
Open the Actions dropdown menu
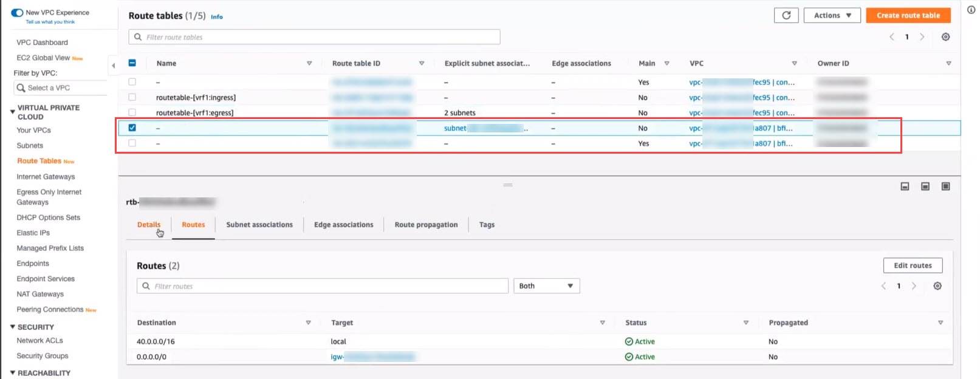[832, 15]
